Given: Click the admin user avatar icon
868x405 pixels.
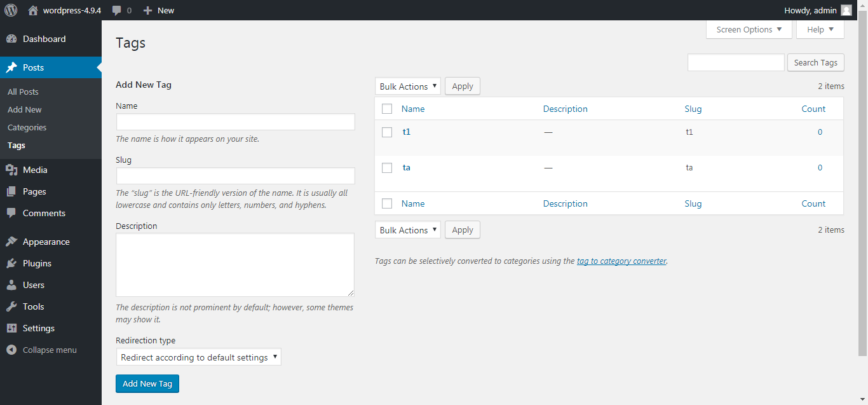Looking at the screenshot, I should [x=846, y=10].
